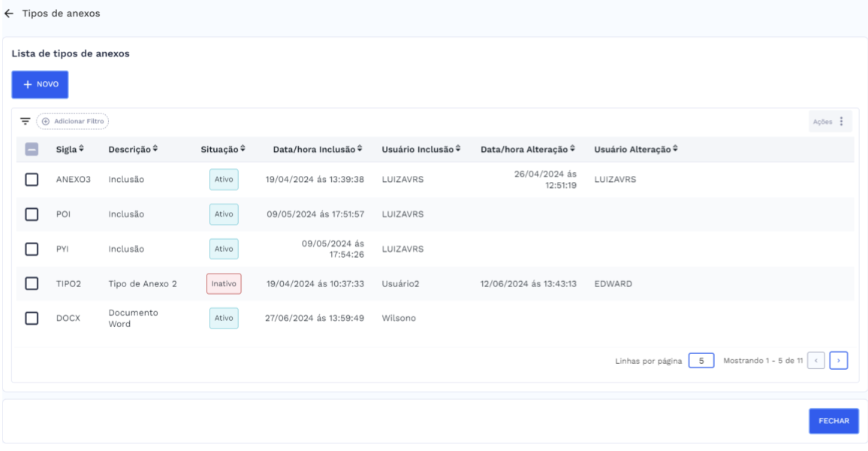Screen dimensions: 868x451
Task: Open the Ações three-dot menu
Action: [x=841, y=122]
